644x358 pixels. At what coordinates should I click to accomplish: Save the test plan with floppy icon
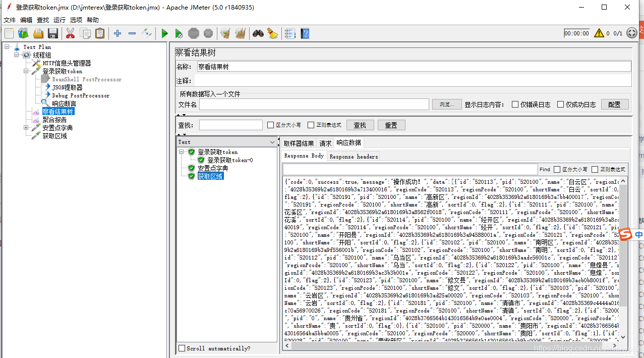[x=53, y=33]
